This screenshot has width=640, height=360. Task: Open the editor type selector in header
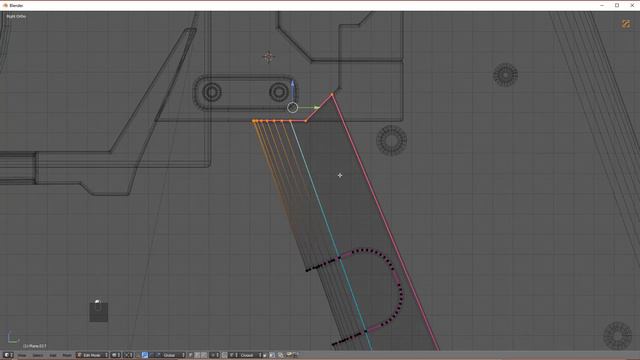coord(8,355)
